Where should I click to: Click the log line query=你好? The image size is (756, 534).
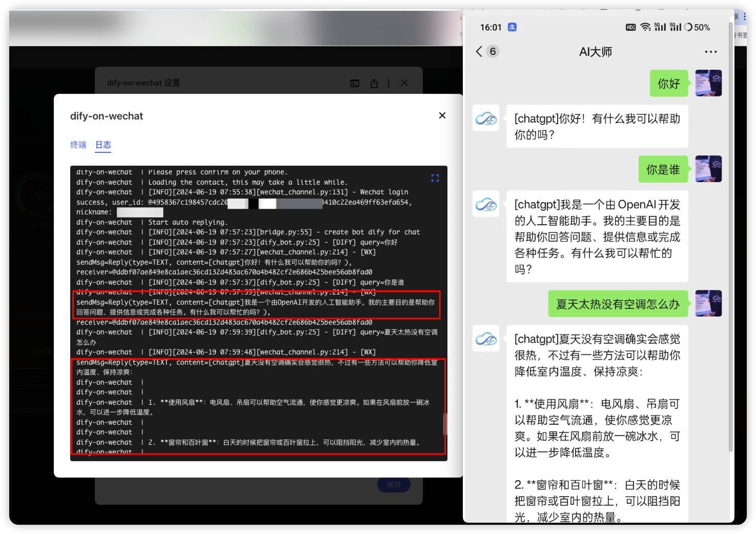pos(379,242)
